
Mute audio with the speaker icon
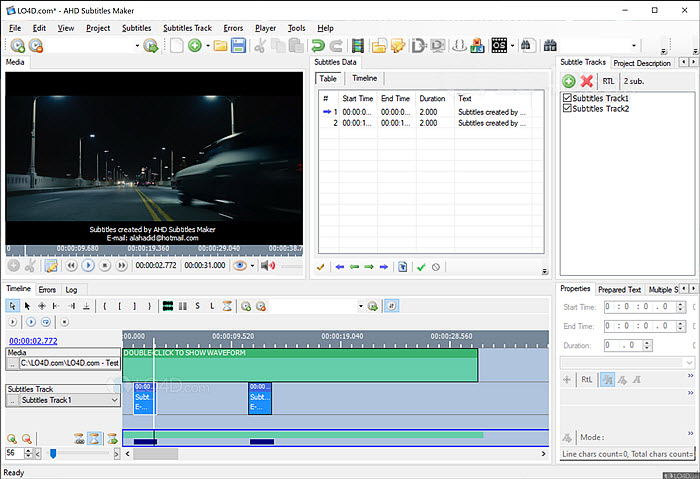point(268,266)
